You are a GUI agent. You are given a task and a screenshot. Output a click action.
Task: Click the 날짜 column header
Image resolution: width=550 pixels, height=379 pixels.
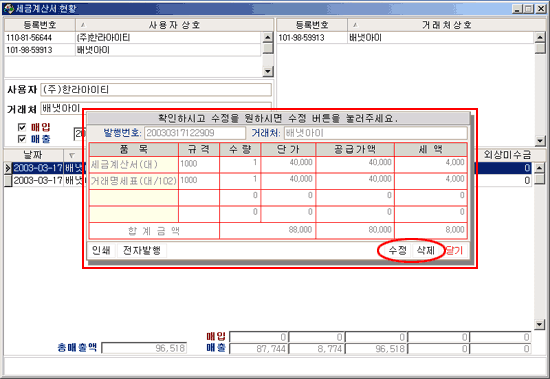[x=33, y=155]
